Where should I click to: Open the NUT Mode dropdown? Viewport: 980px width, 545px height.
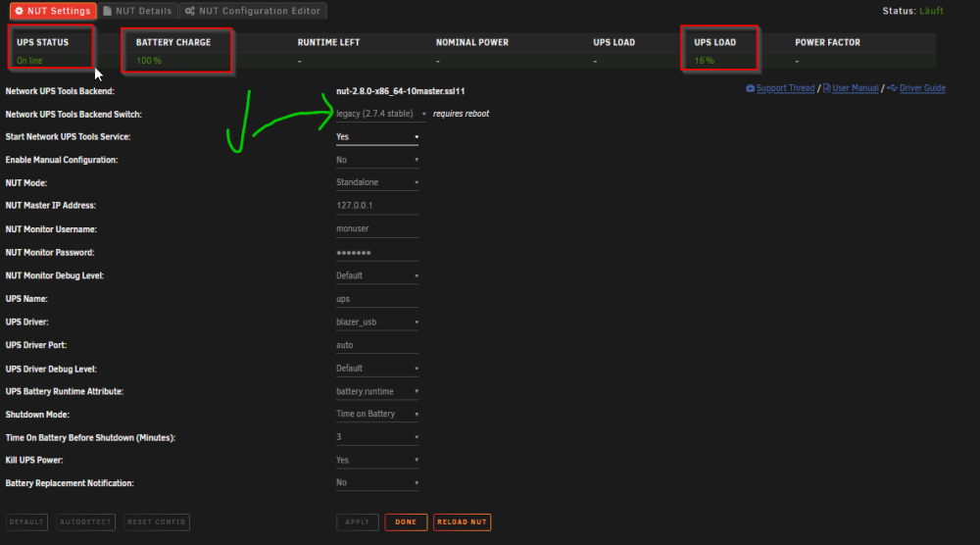coord(377,182)
